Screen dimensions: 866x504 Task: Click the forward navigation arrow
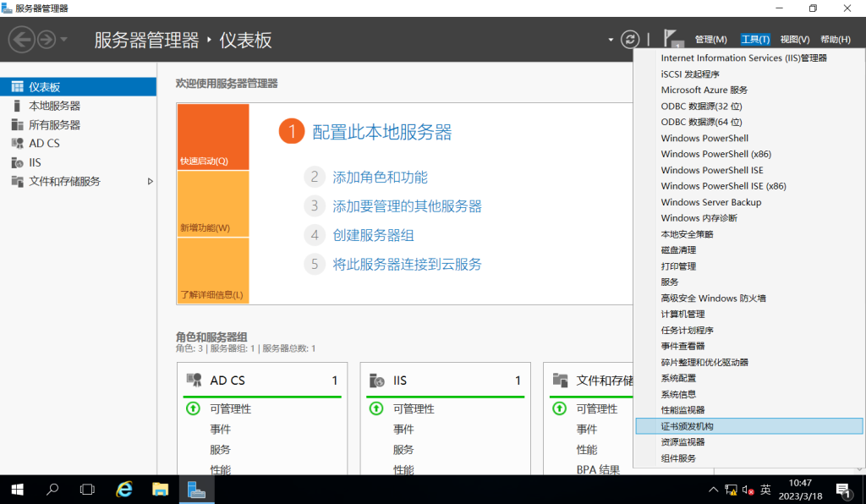pyautogui.click(x=47, y=40)
